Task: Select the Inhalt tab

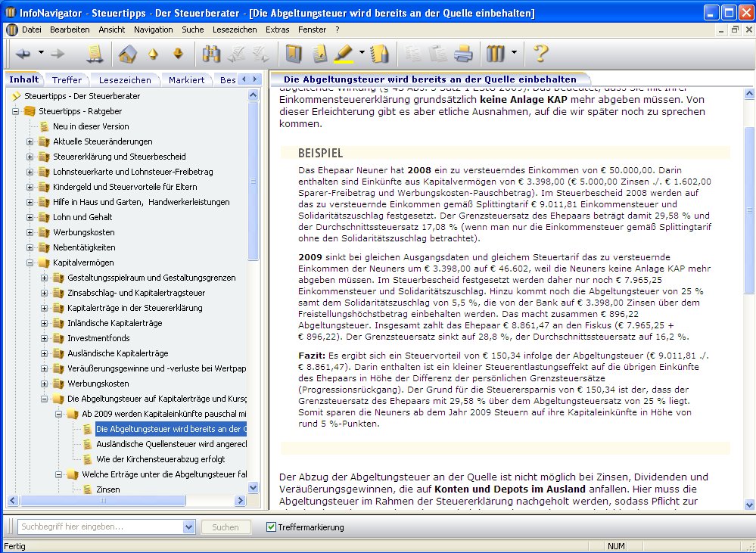Action: click(x=24, y=79)
